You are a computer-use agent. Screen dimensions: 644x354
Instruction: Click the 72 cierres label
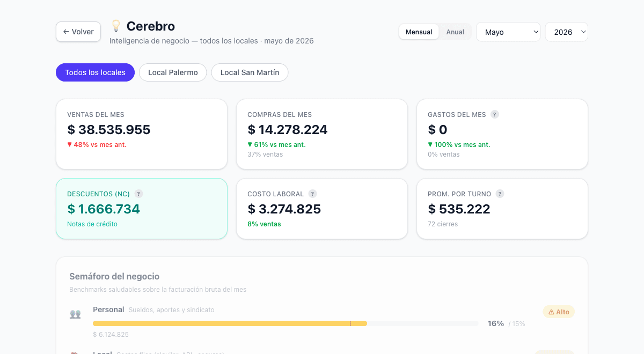click(x=443, y=224)
